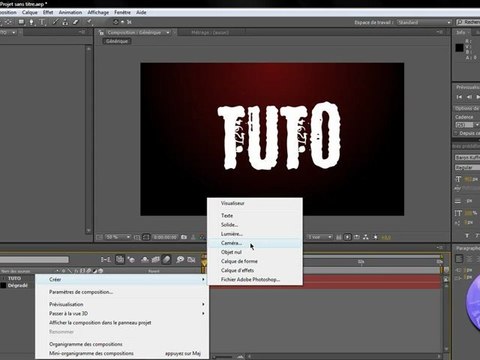Click Paramètres de composition... menu entry

click(122, 292)
